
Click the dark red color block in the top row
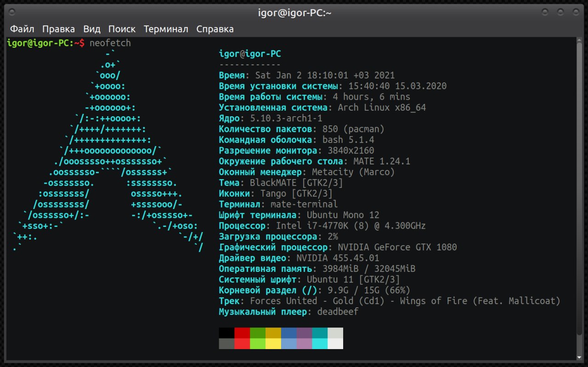(x=243, y=333)
